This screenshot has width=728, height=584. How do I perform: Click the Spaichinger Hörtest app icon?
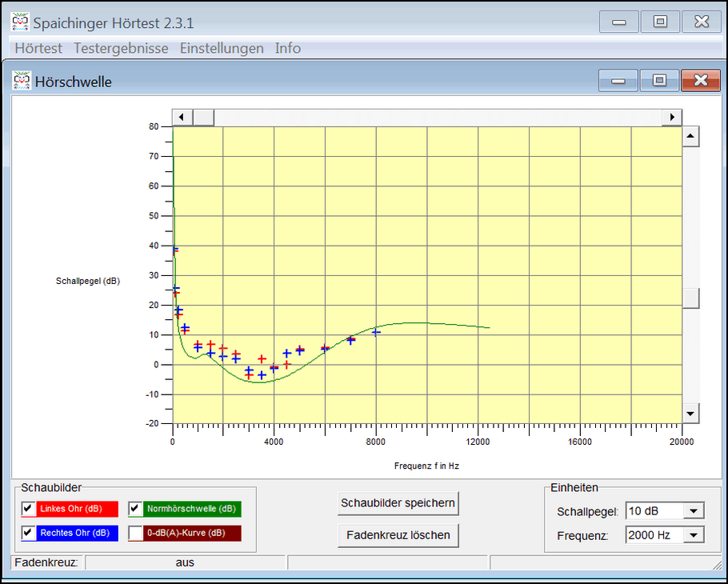pos(20,22)
